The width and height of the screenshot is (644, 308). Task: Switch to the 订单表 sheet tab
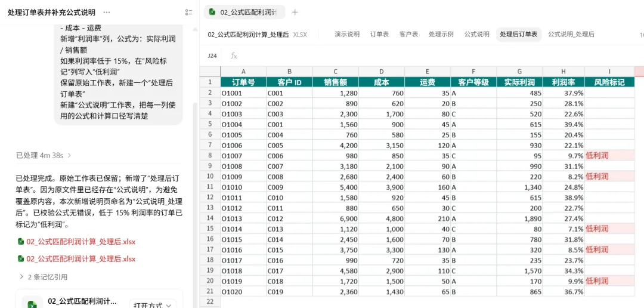click(379, 35)
